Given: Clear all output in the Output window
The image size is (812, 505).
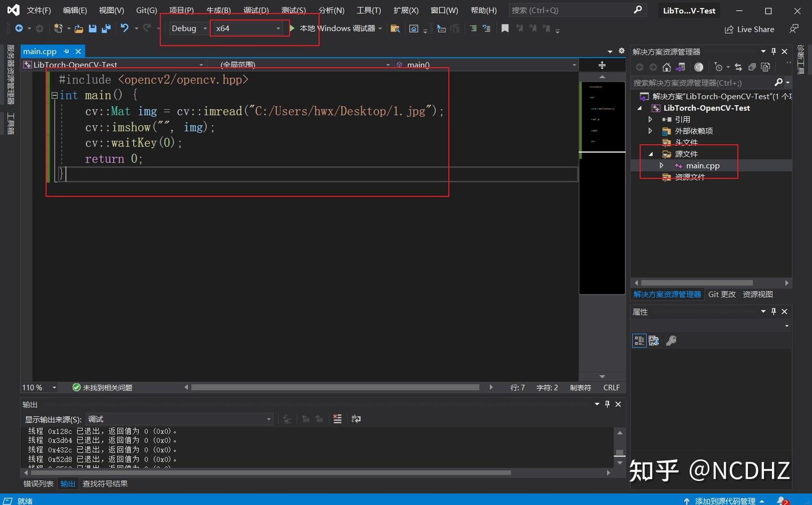Looking at the screenshot, I should click(x=336, y=419).
